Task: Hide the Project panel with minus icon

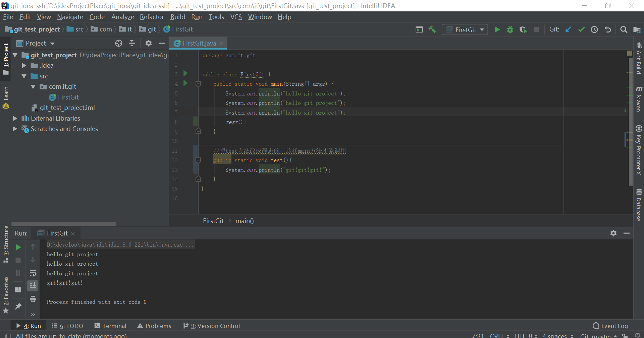Action: coord(161,43)
